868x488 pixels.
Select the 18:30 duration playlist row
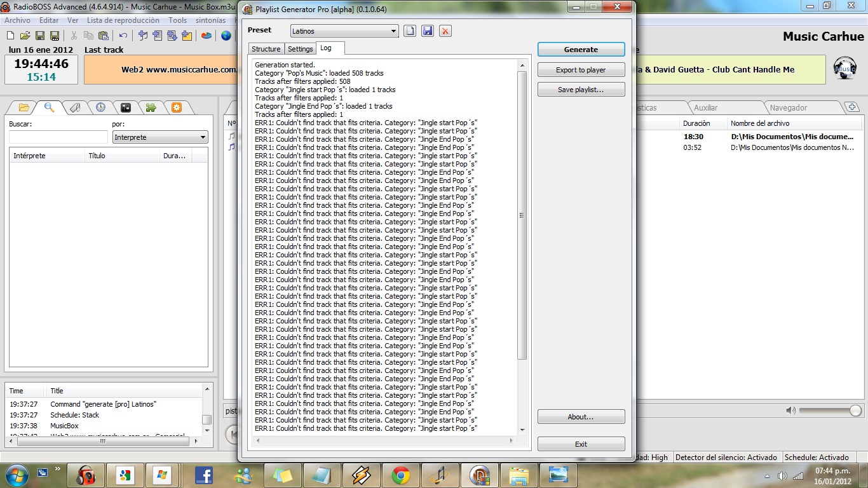750,137
